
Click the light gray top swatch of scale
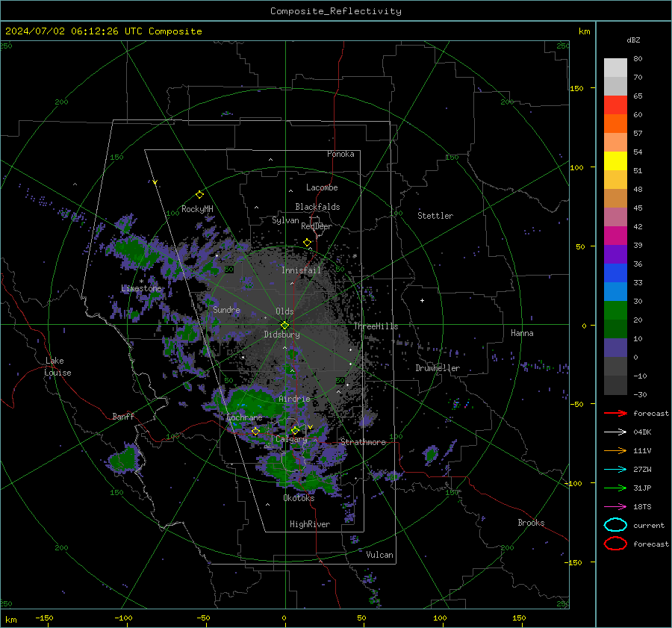[615, 67]
